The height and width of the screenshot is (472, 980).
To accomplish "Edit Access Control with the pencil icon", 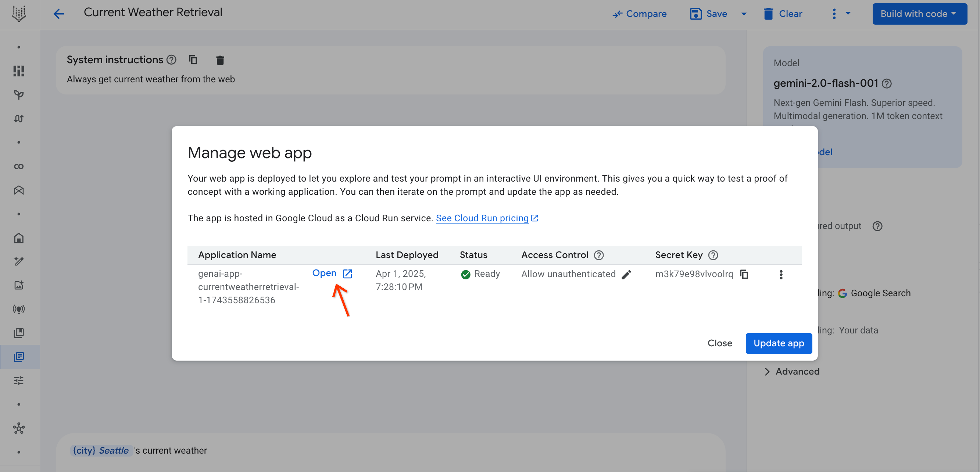I will 627,275.
